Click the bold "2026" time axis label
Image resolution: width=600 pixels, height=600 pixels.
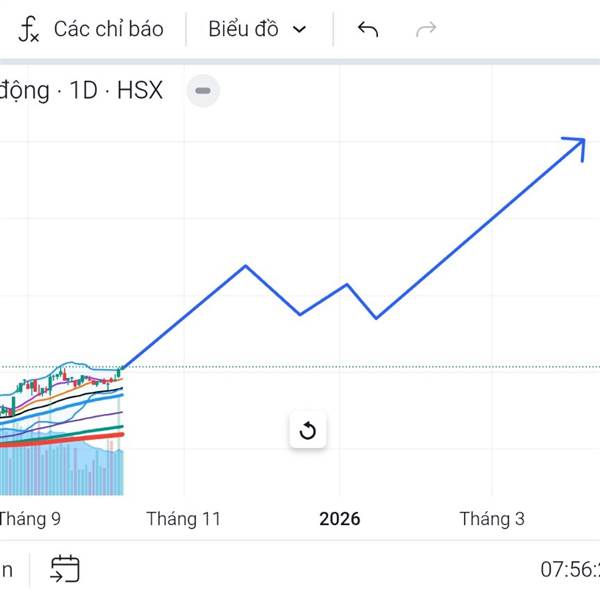[x=339, y=519]
